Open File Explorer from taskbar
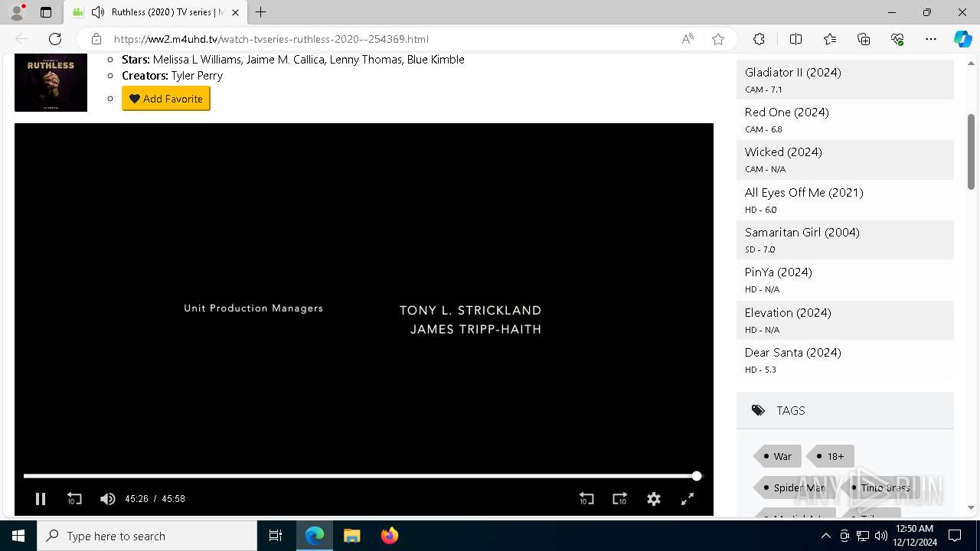 click(352, 536)
